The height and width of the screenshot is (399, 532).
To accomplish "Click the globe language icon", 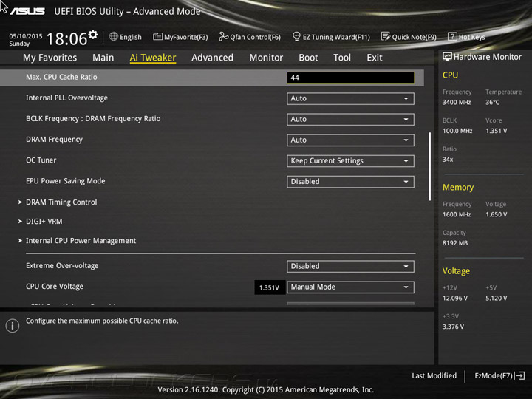I will click(x=114, y=36).
